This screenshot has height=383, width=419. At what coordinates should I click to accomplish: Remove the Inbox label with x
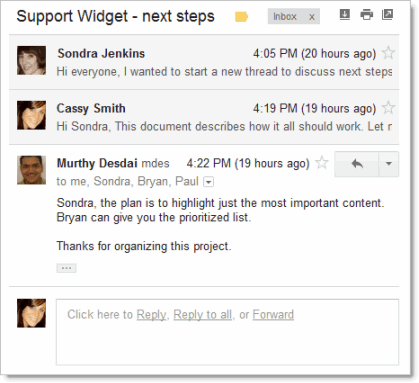(x=312, y=17)
